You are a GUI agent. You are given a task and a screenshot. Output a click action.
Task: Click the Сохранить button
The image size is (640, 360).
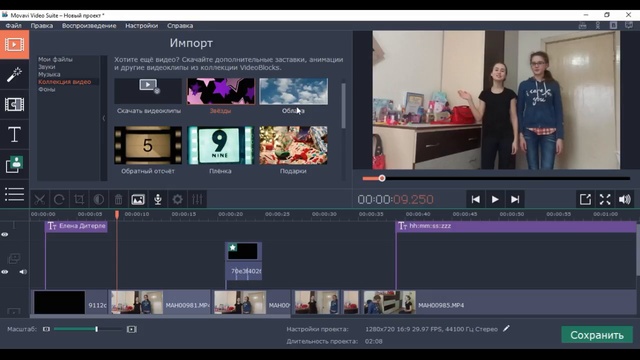[x=597, y=335]
